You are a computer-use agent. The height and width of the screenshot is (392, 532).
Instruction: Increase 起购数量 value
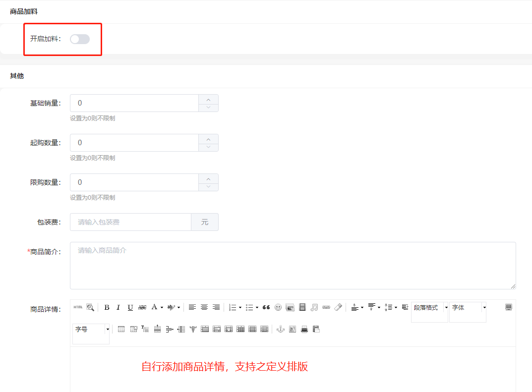208,139
